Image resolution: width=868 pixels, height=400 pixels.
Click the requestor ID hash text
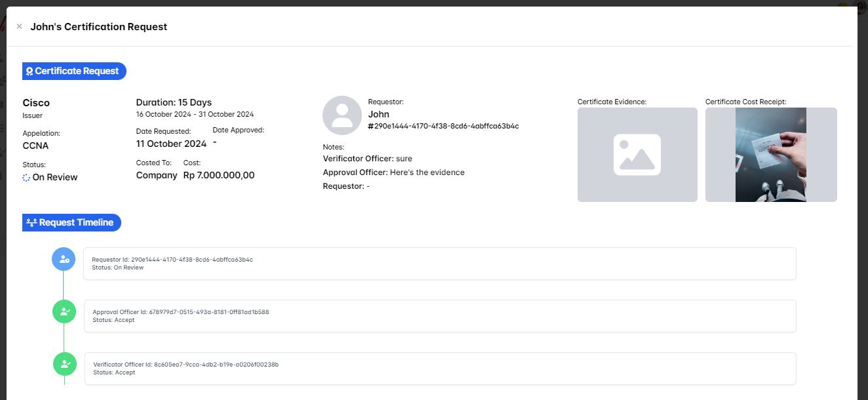pos(443,126)
